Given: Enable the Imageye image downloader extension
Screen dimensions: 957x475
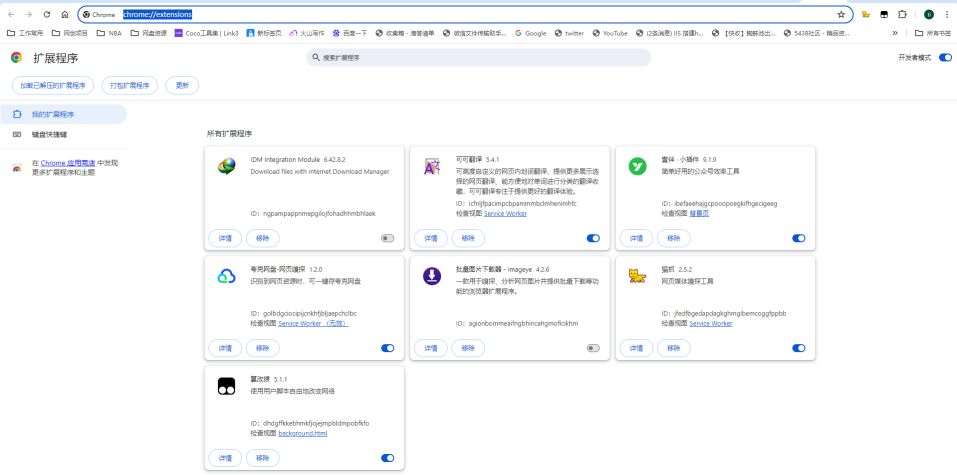Looking at the screenshot, I should coord(593,348).
